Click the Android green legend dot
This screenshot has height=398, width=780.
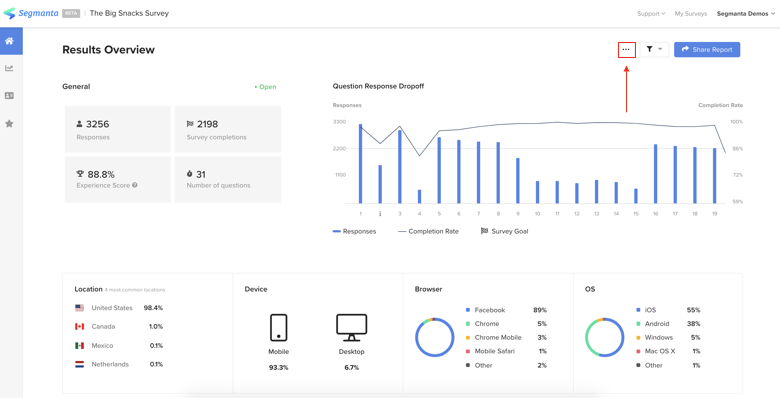[638, 323]
